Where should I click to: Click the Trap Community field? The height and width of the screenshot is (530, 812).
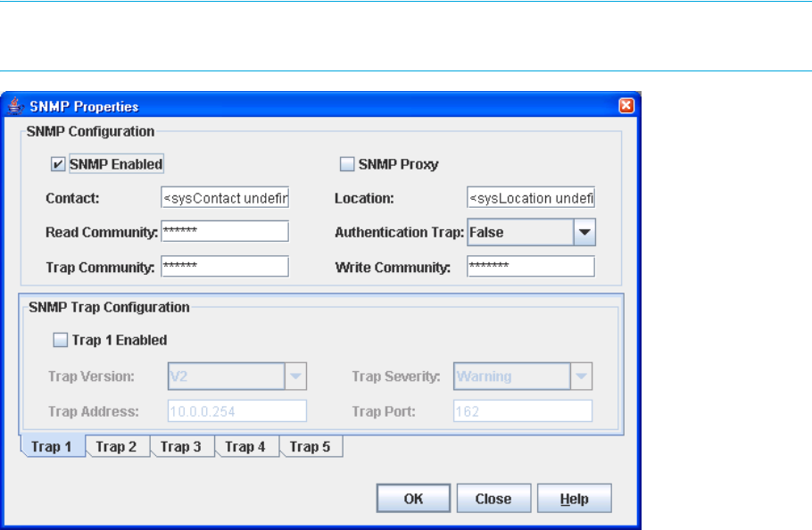click(225, 267)
